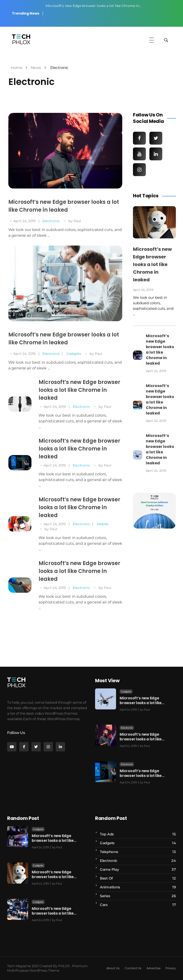Go to Home in the breadcrumb
183x980 pixels.
point(16,68)
